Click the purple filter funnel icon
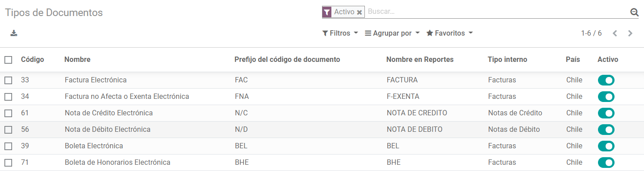 point(327,12)
